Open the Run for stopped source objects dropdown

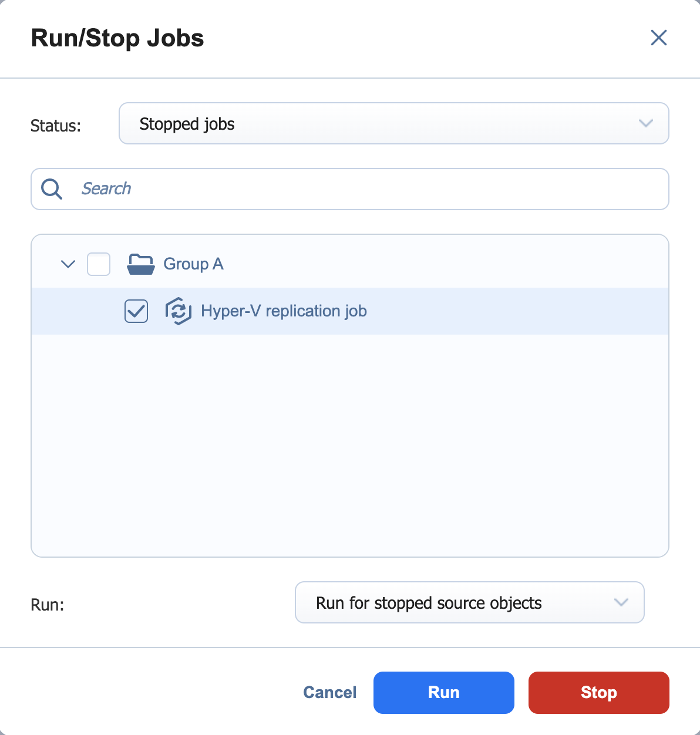[470, 602]
